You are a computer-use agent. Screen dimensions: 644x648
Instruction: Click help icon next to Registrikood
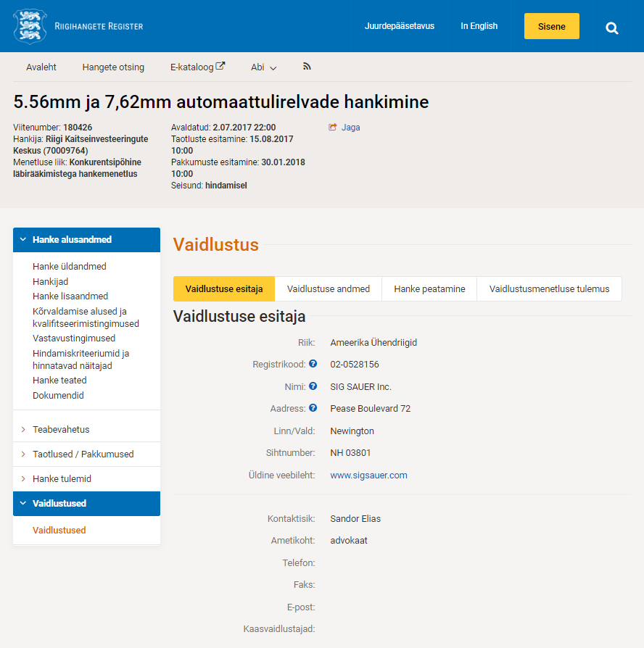(313, 364)
